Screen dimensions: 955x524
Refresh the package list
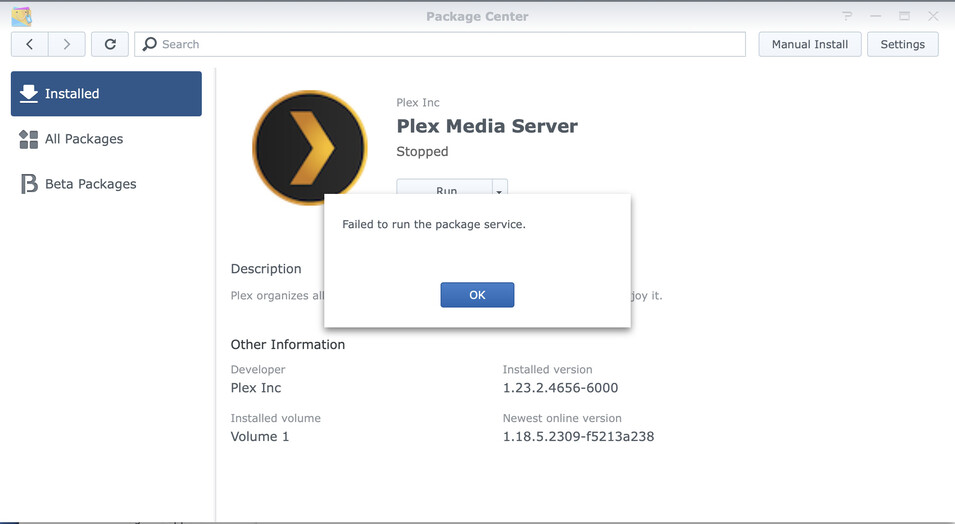(x=110, y=44)
